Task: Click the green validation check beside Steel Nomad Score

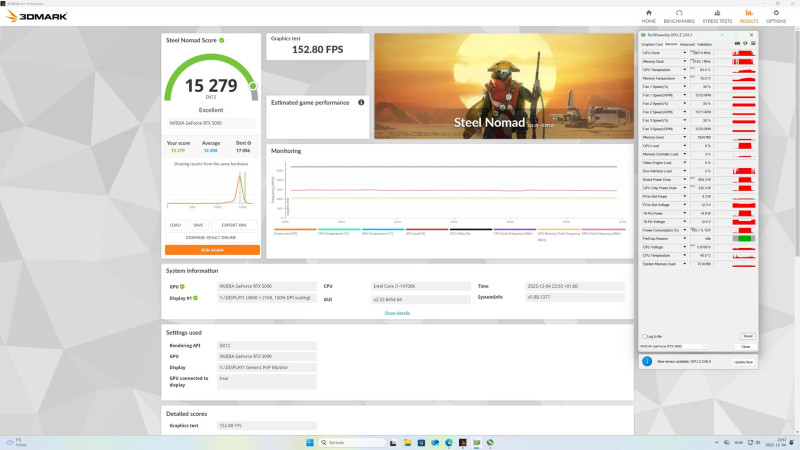Action: click(222, 40)
